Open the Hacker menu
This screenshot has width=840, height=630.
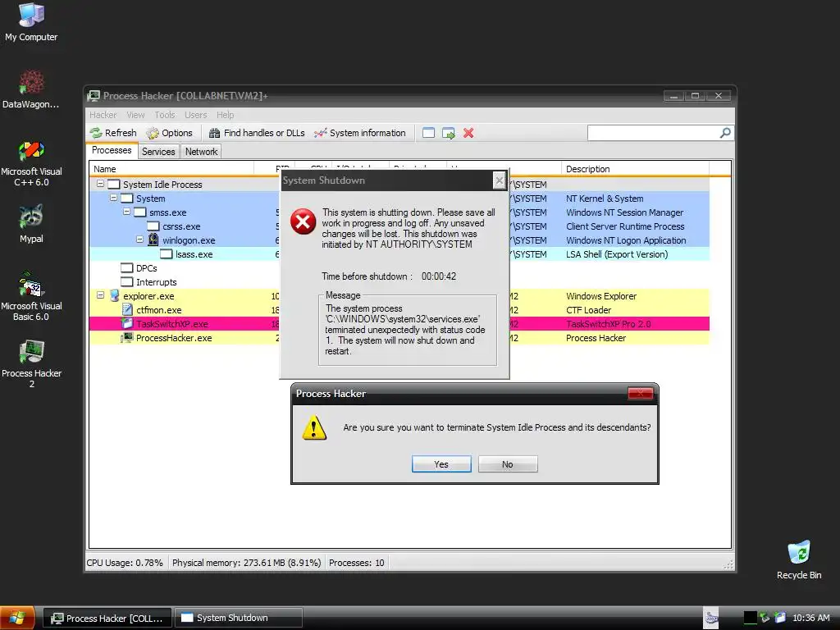103,115
